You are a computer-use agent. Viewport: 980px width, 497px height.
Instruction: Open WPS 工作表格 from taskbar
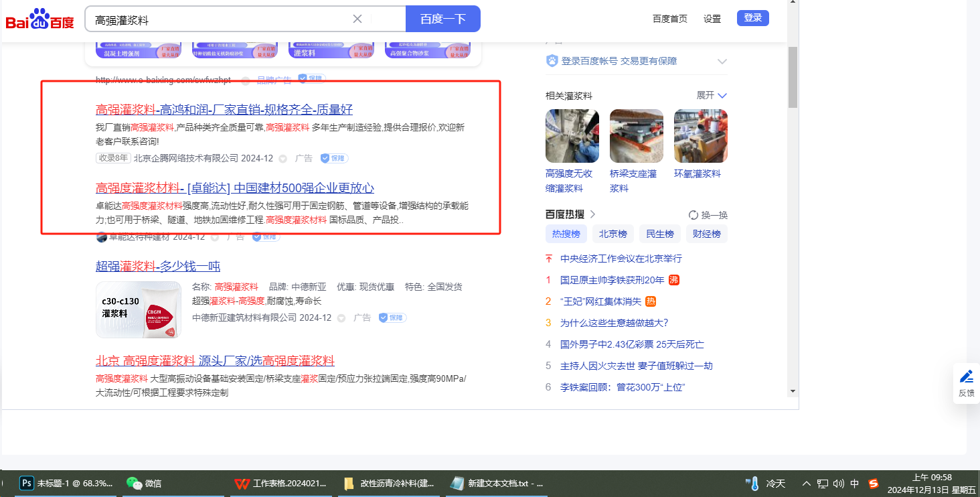[281, 484]
